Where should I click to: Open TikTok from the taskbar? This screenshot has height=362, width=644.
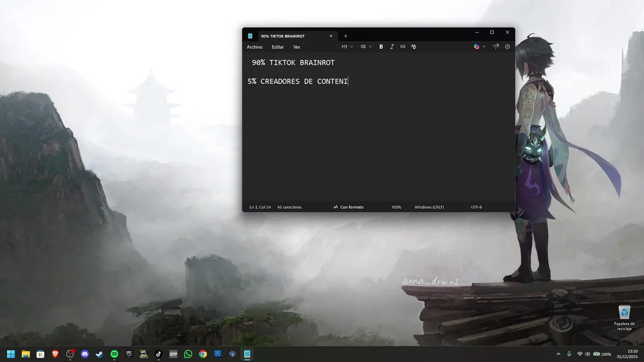pos(158,354)
